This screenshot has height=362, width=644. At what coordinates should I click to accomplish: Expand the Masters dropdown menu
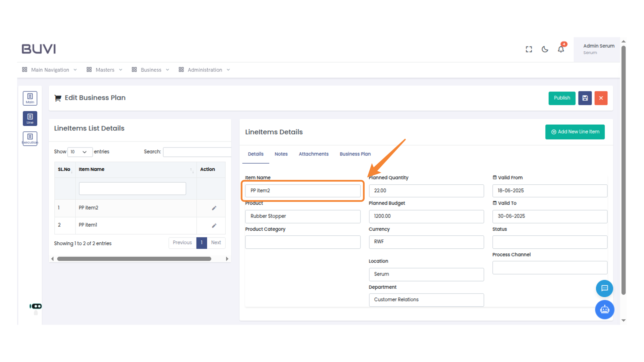click(x=104, y=70)
